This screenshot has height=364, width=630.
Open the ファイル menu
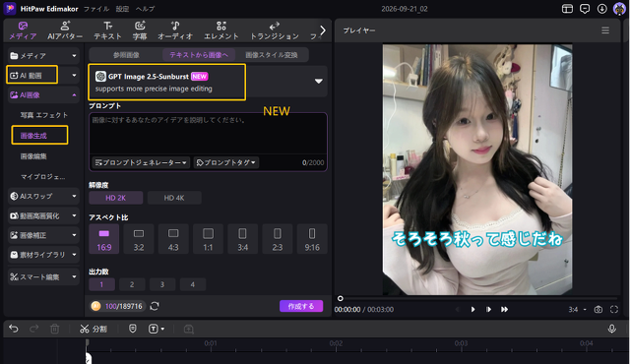click(96, 9)
